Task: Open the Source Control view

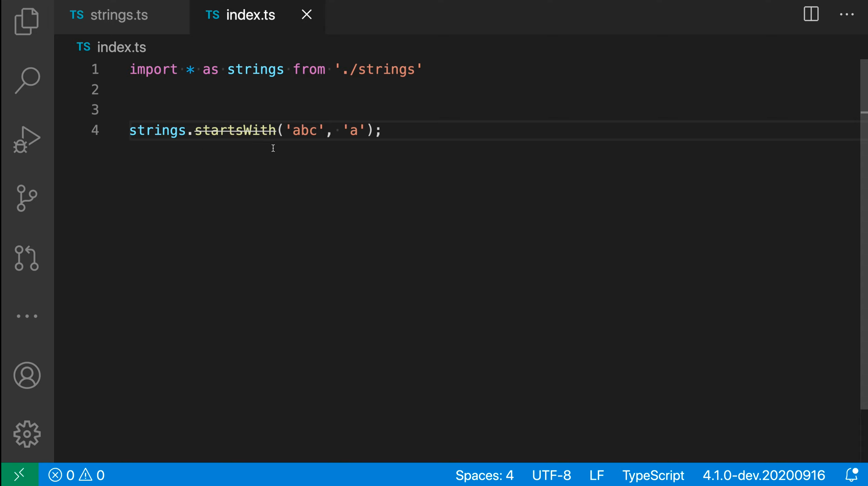Action: [27, 198]
